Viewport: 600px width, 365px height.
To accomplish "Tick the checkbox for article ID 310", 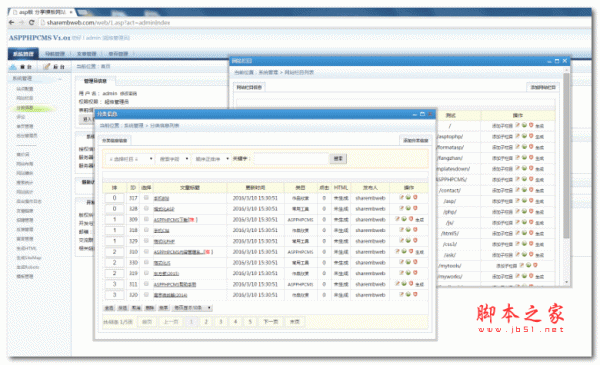I will point(146,251).
